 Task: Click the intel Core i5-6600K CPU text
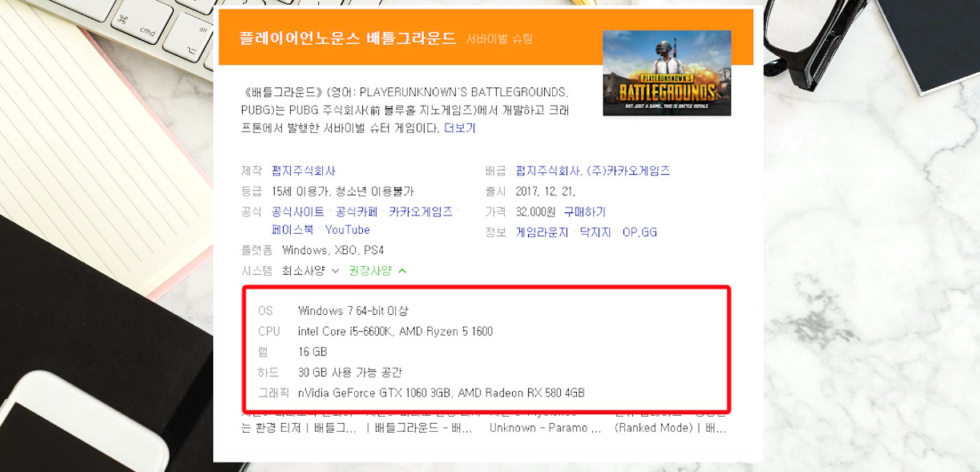point(345,331)
